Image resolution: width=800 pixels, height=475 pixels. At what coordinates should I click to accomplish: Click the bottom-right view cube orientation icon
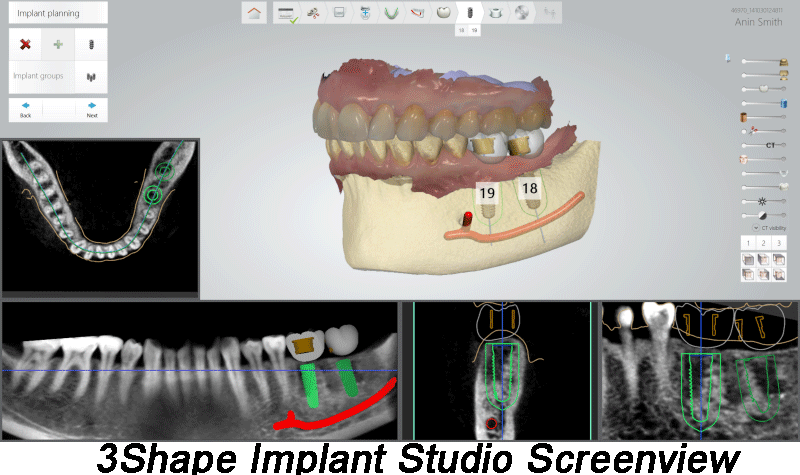pos(779,274)
